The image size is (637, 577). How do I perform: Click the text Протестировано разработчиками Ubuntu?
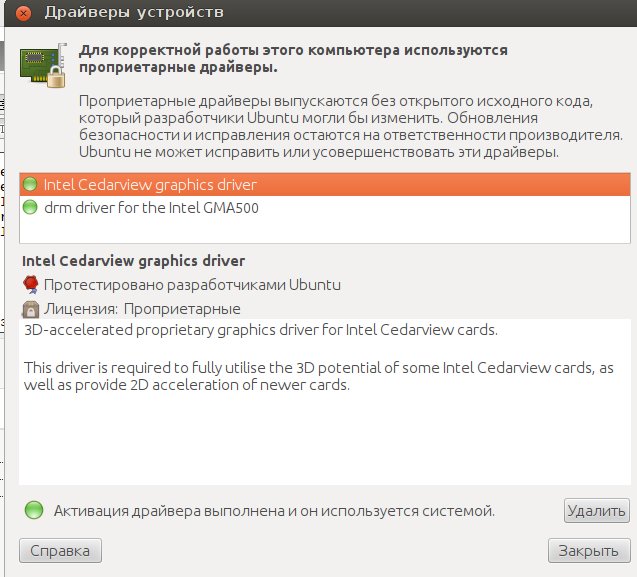(x=192, y=285)
